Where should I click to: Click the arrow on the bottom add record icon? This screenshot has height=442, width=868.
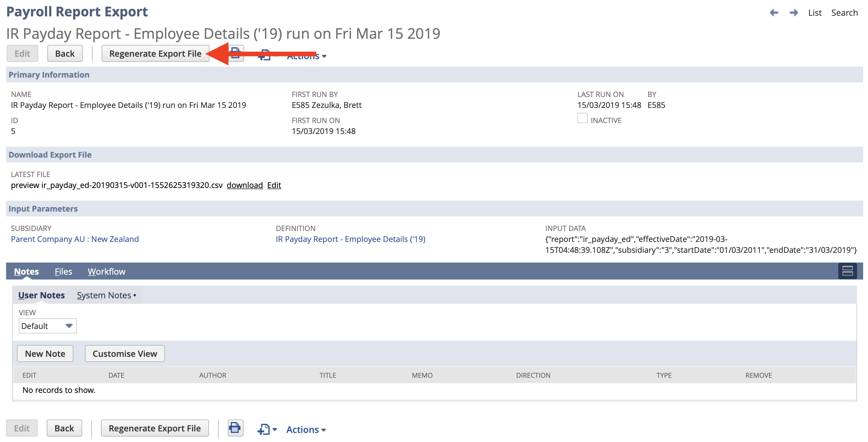point(274,430)
